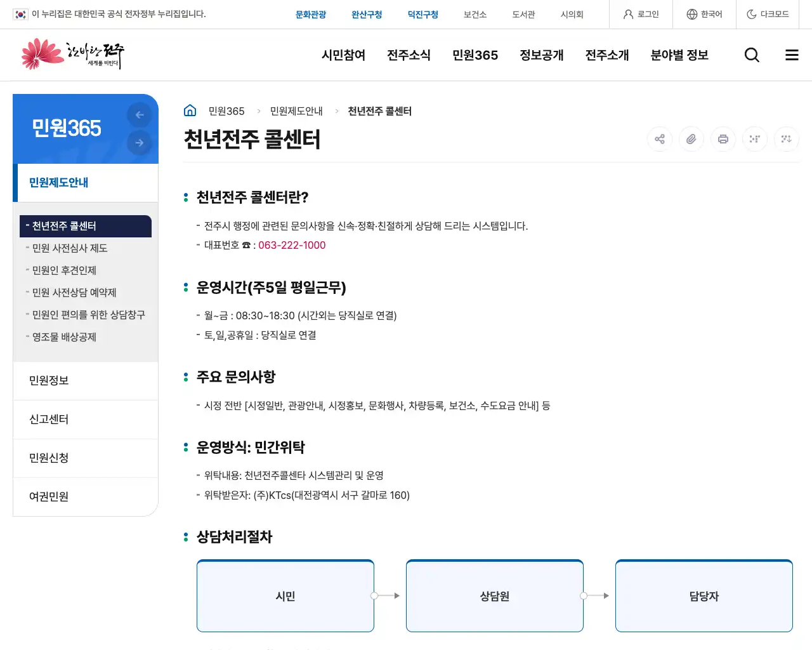This screenshot has width=812, height=650.
Task: Click the left arrow in 민원365 sidebar header
Action: [140, 115]
